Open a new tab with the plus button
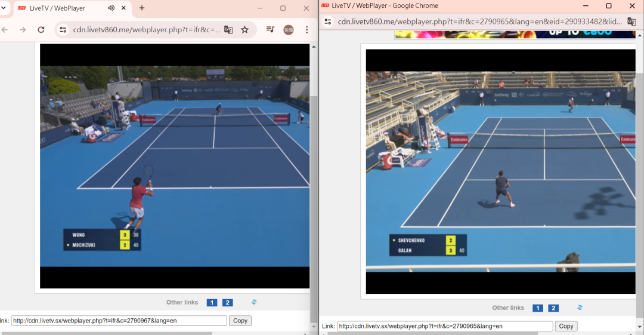 pos(142,8)
